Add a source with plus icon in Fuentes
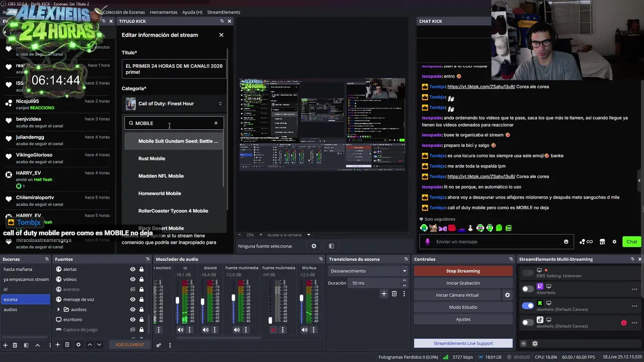644x362 pixels. coord(57,344)
